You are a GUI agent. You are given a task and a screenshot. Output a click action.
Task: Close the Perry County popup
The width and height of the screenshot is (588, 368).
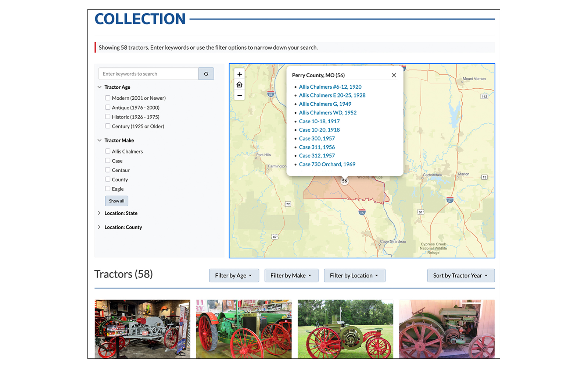(x=394, y=75)
